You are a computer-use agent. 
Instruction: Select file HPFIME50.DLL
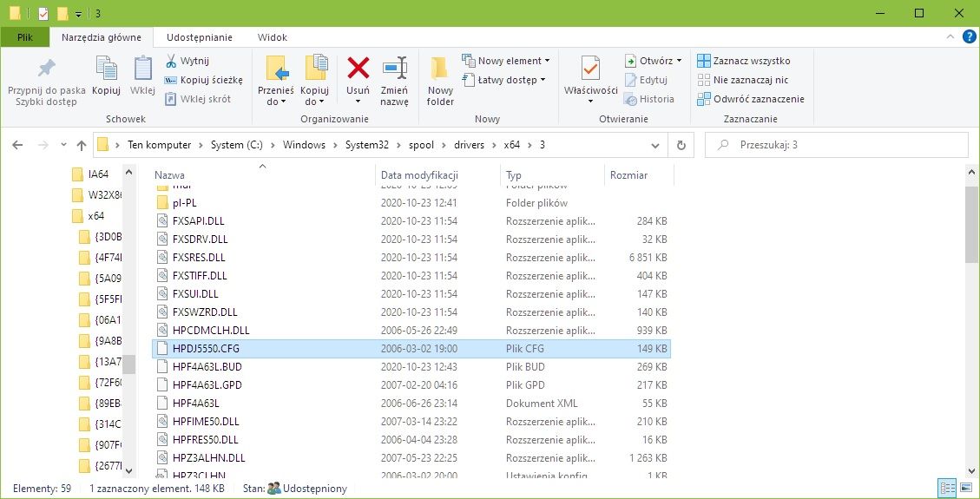coord(411,422)
